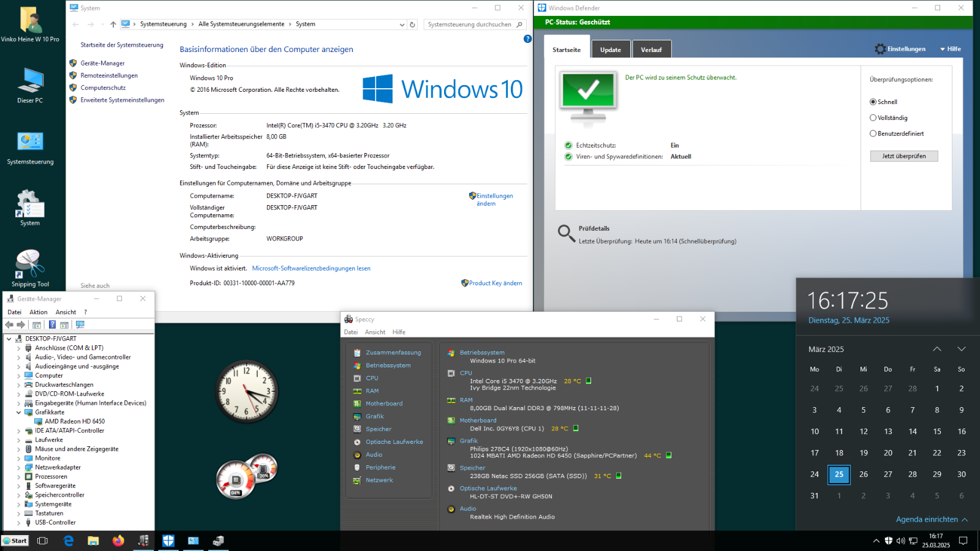Go to next month in calendar flyout

(x=962, y=349)
